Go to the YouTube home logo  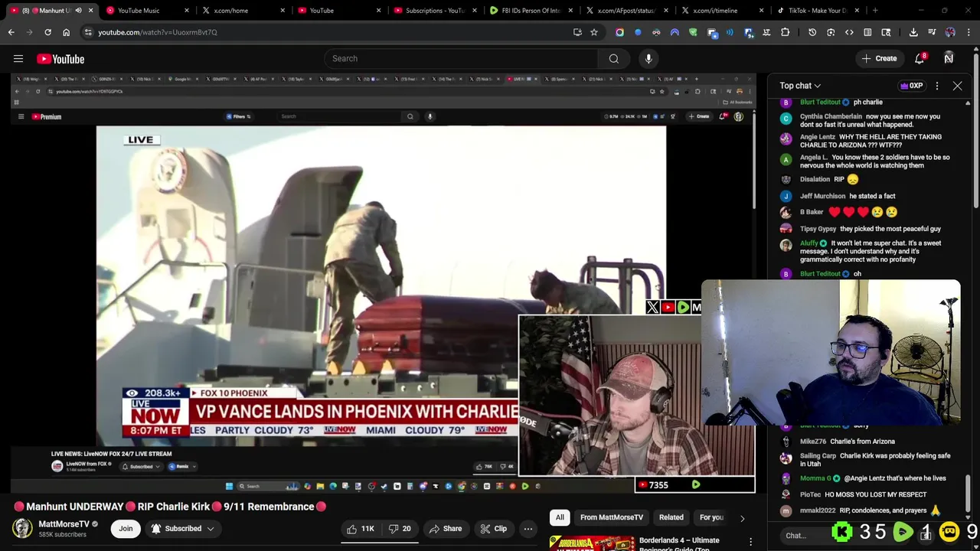pyautogui.click(x=60, y=59)
